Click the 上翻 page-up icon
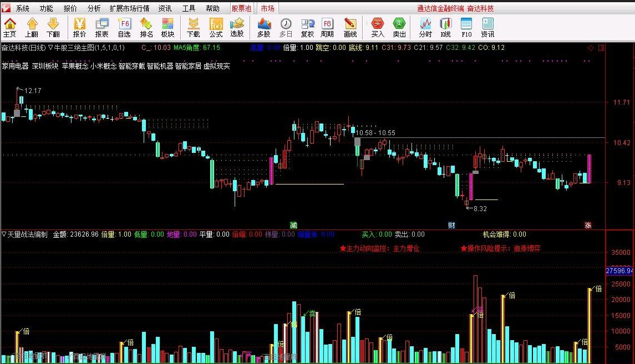 [x=32, y=28]
